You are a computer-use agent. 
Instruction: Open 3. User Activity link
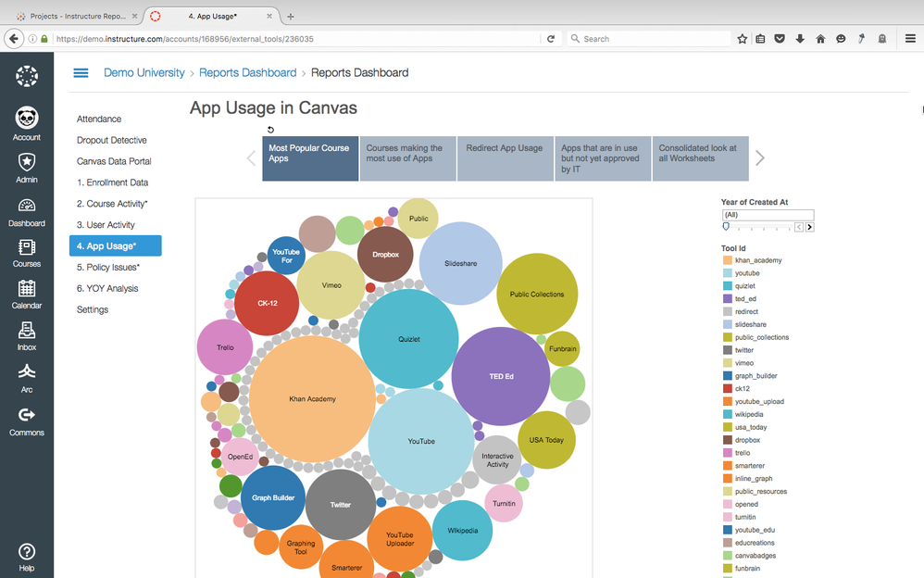(x=106, y=225)
